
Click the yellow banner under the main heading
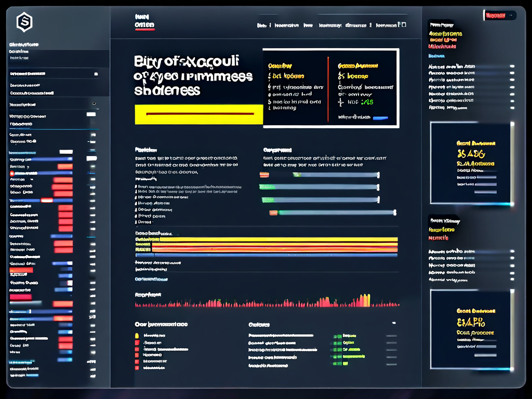pyautogui.click(x=198, y=114)
